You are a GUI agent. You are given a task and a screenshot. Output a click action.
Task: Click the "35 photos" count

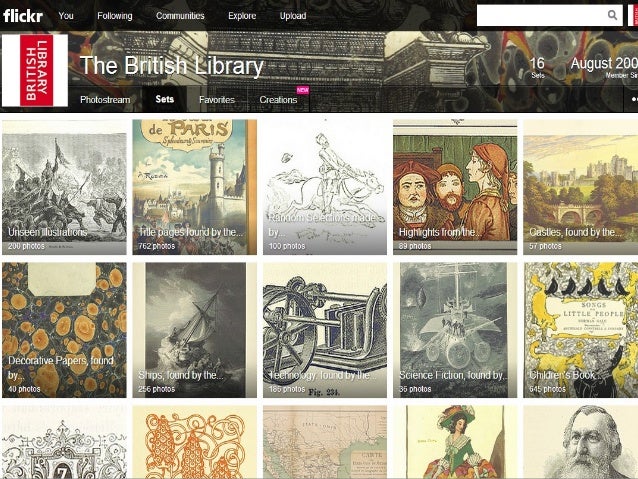(415, 389)
